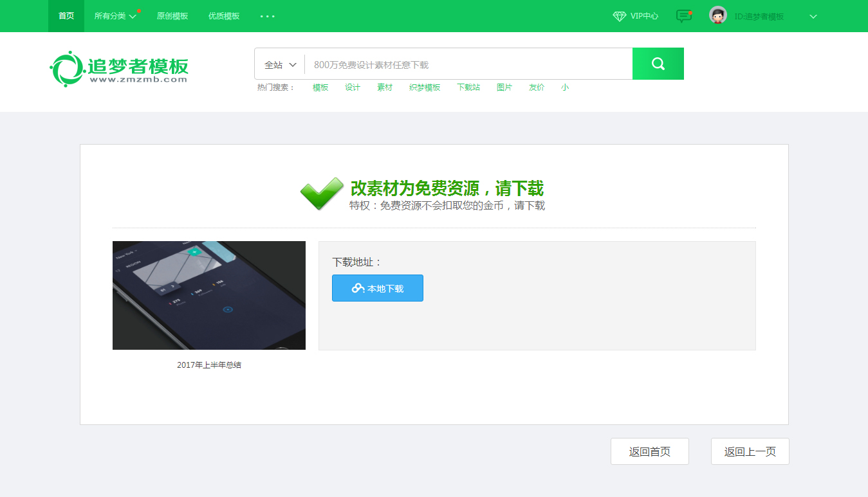Click the VIP diamond icon
The width and height of the screenshot is (868, 497).
619,16
